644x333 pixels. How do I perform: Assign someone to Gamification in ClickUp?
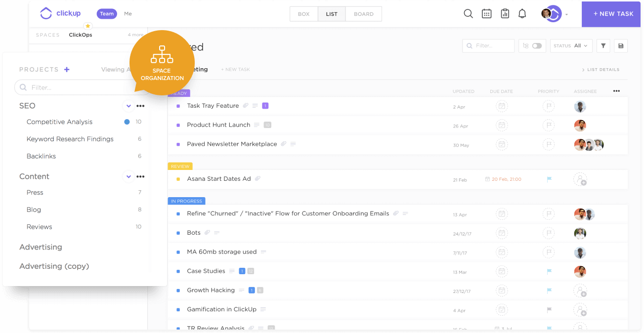tap(580, 310)
